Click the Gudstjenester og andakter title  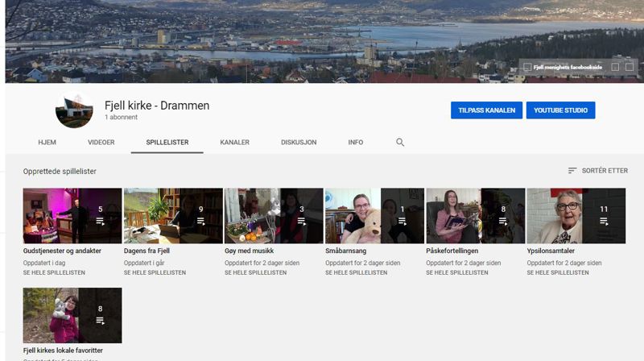62,251
